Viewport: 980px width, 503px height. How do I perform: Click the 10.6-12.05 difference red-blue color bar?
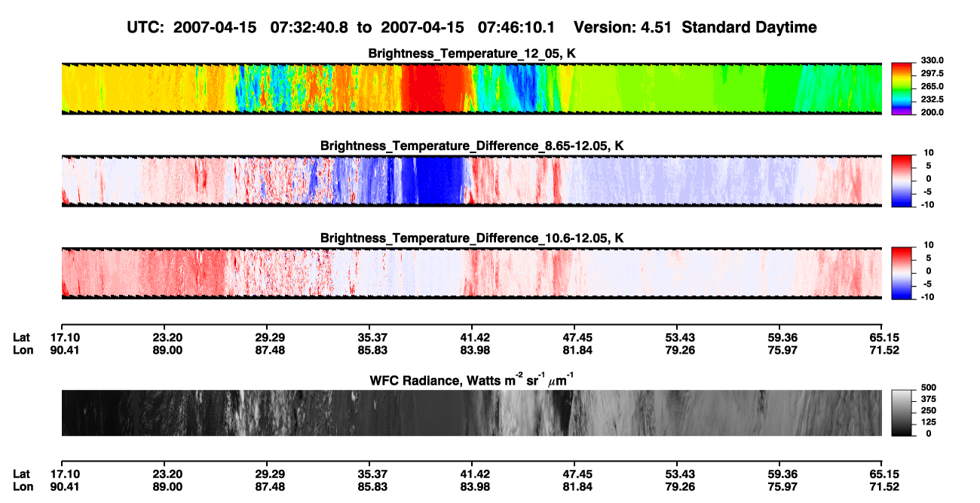(x=901, y=272)
